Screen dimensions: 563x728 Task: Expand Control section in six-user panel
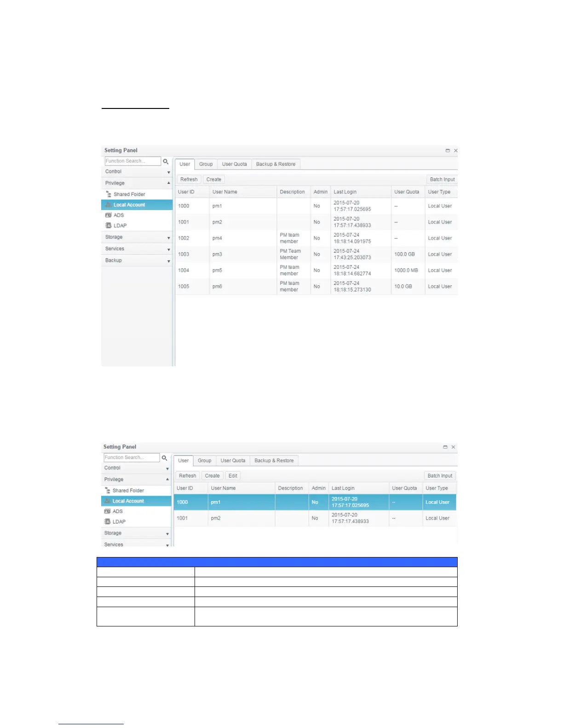[x=168, y=172]
